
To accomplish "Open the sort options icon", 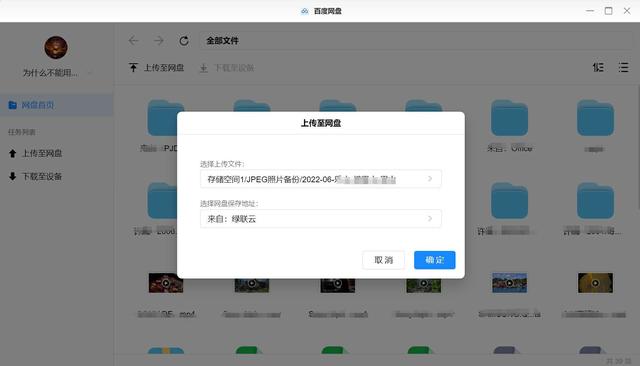I will [598, 67].
